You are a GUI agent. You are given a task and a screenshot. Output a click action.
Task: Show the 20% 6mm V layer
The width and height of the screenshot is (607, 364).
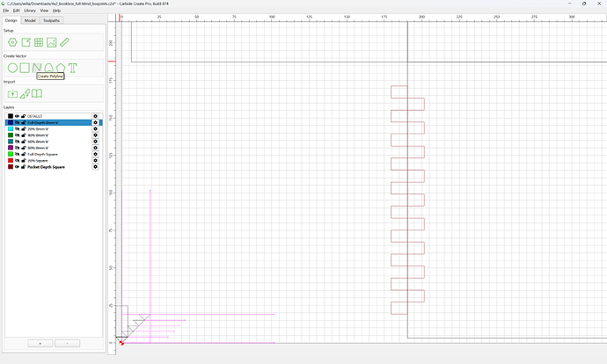pyautogui.click(x=17, y=129)
